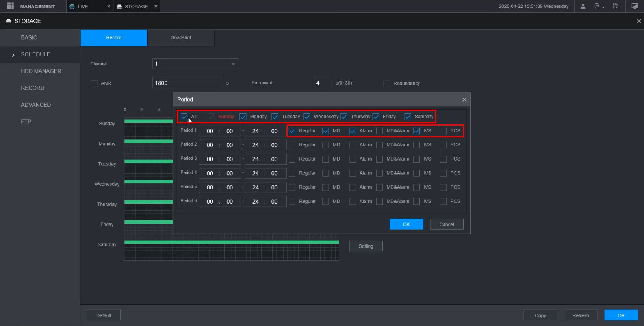This screenshot has height=326, width=644.
Task: Open the Channel dropdown
Action: pos(195,64)
